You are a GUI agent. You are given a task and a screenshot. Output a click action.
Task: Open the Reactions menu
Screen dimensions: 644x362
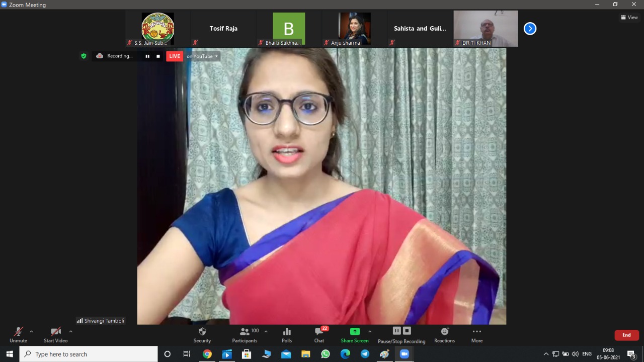click(444, 335)
